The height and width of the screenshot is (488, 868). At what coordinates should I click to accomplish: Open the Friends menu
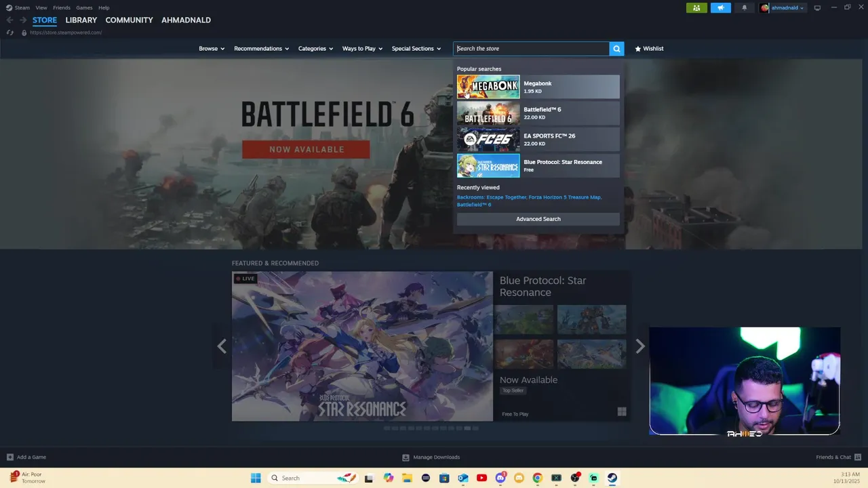coord(62,8)
